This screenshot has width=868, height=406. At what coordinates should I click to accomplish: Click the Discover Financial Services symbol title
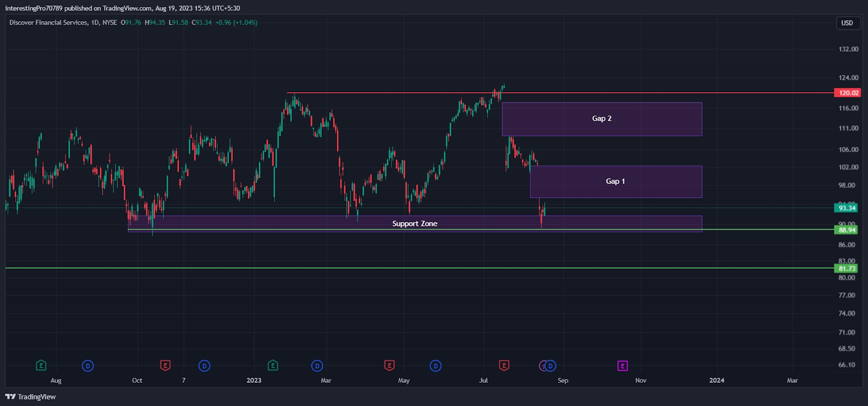[48, 23]
